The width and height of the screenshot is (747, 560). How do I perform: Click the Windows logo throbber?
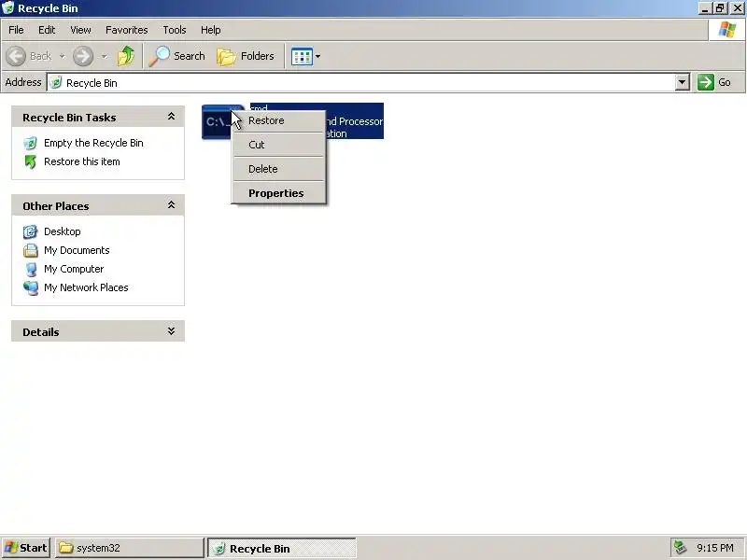727,30
